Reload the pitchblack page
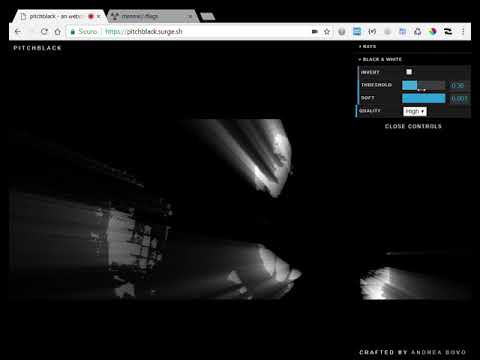480x360 pixels. click(x=44, y=32)
